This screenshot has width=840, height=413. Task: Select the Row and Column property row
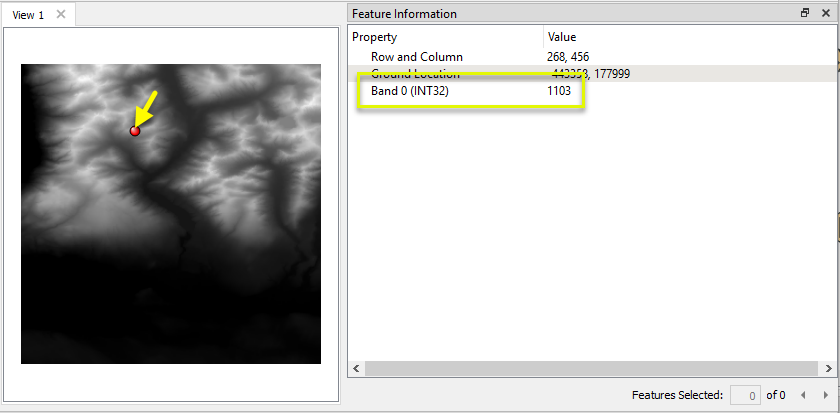tap(592, 56)
